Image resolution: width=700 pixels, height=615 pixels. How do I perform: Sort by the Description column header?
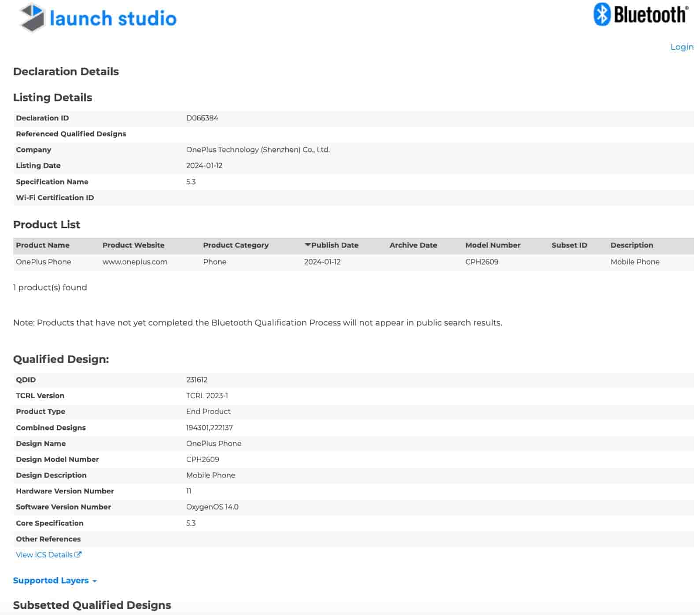coord(632,245)
